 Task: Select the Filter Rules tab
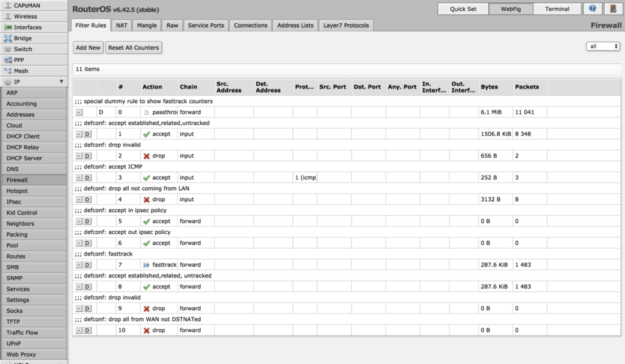click(91, 25)
